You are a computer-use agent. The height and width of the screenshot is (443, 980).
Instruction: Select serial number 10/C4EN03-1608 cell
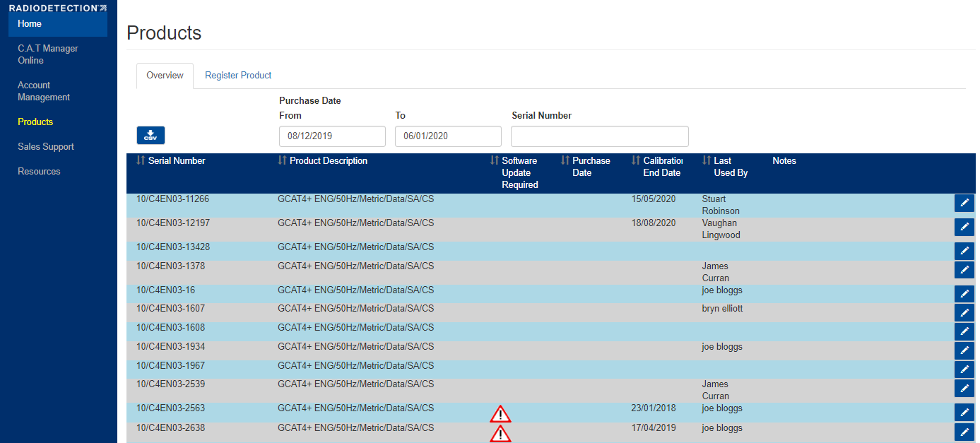point(170,328)
